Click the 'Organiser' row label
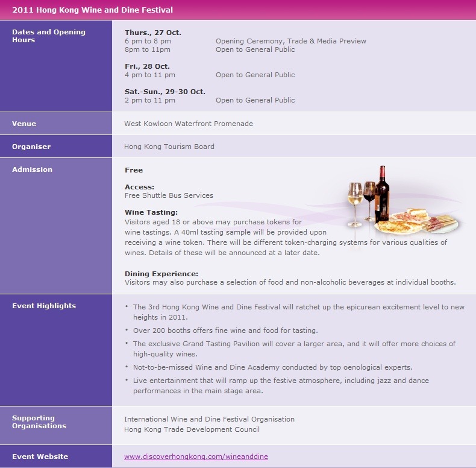The height and width of the screenshot is (468, 476). 31,147
